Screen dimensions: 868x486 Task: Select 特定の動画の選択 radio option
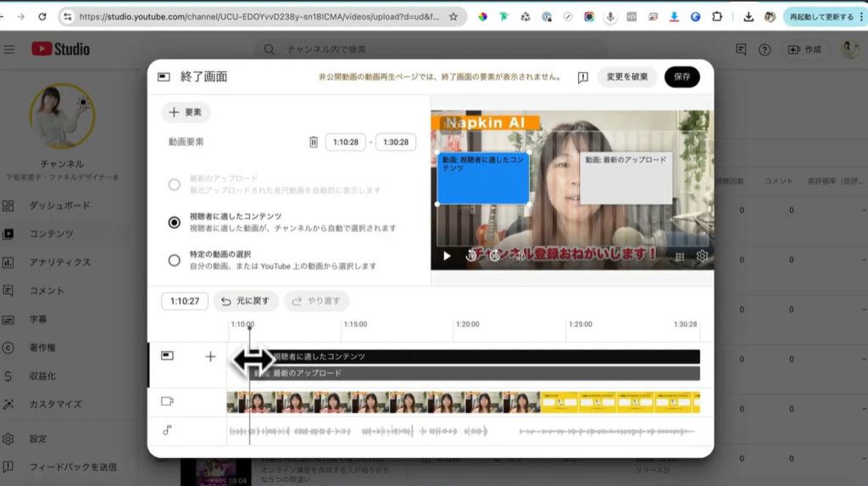point(175,260)
